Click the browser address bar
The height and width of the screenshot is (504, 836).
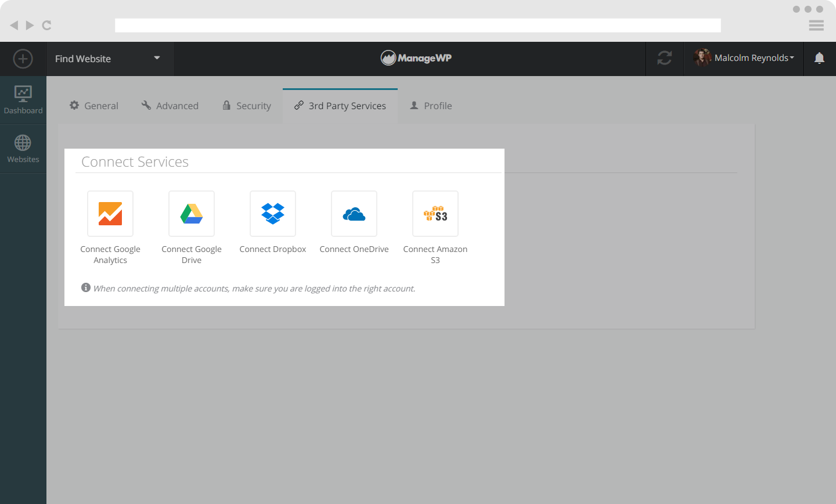coord(418,25)
